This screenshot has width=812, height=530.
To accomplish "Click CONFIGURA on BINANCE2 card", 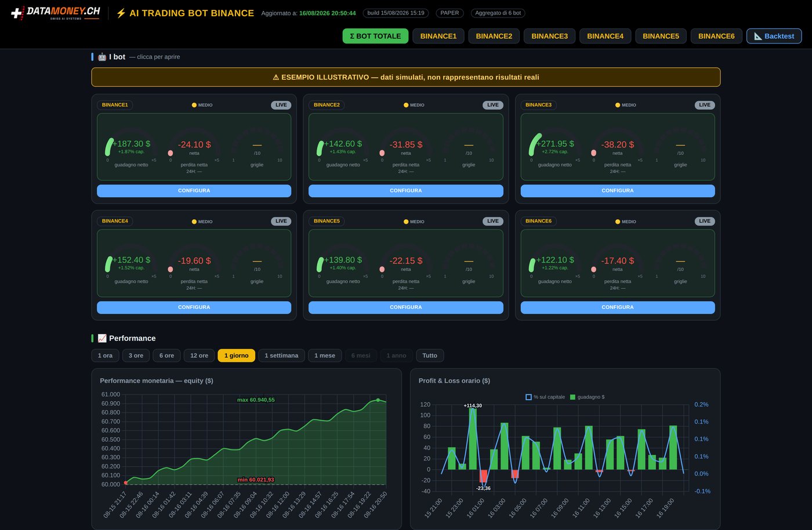I will click(x=406, y=191).
